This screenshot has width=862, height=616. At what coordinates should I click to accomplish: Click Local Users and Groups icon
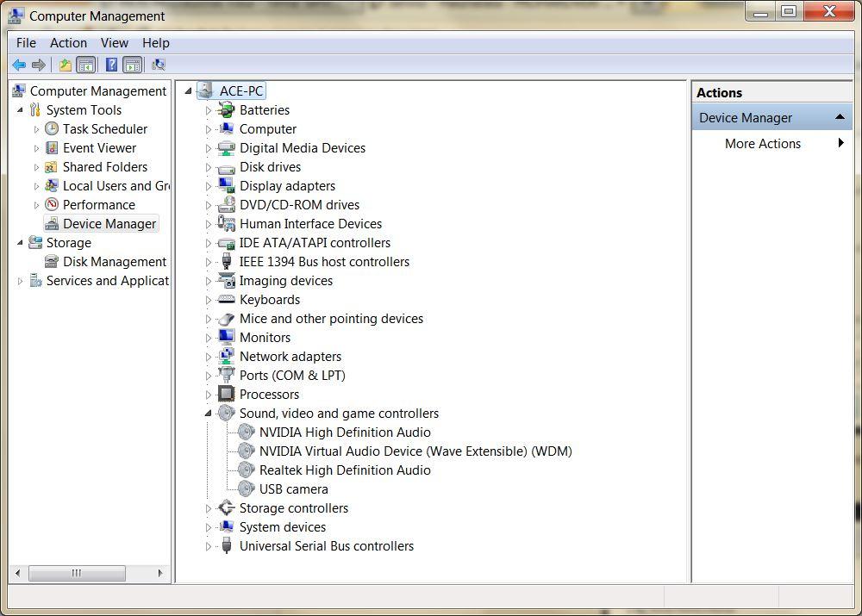coord(52,186)
